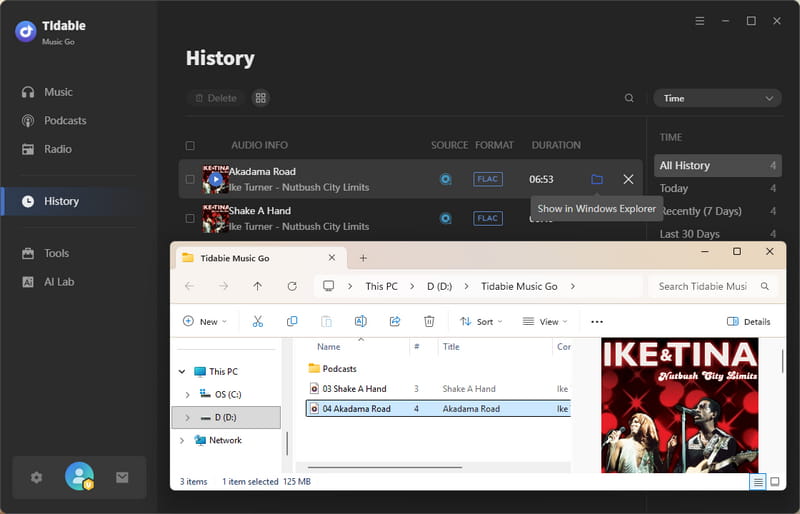The height and width of the screenshot is (514, 800).
Task: Open settings gear in the sidebar
Action: tap(37, 478)
